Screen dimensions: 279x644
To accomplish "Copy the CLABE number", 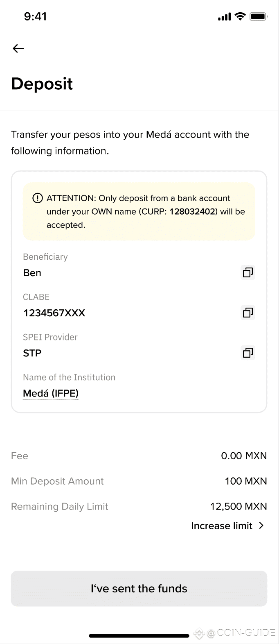I will (248, 313).
